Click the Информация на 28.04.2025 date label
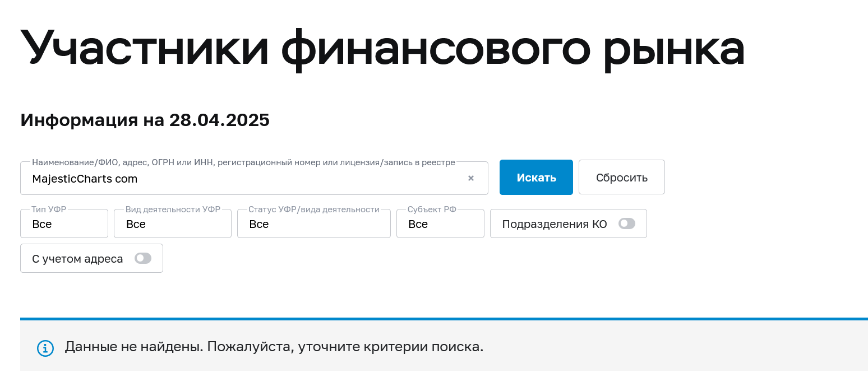868x382 pixels. [145, 120]
